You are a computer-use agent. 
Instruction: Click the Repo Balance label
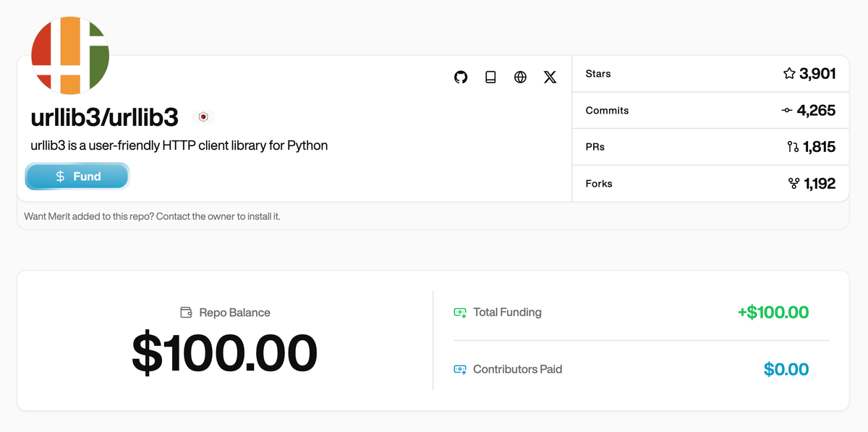point(234,313)
